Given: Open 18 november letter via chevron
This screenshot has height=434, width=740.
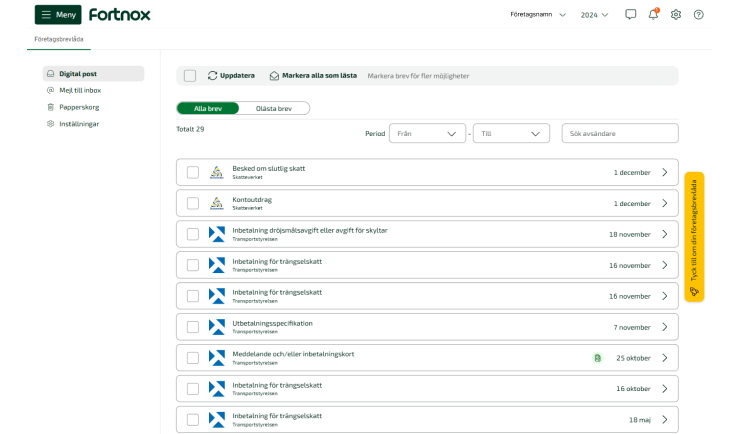Looking at the screenshot, I should click(x=664, y=234).
